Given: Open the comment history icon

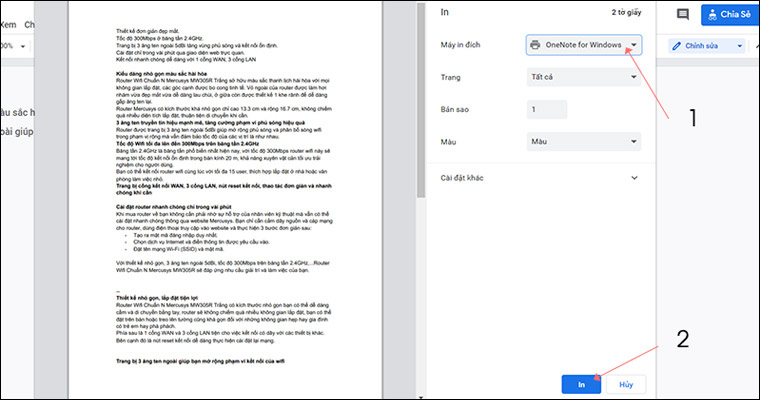Looking at the screenshot, I should (x=683, y=14).
